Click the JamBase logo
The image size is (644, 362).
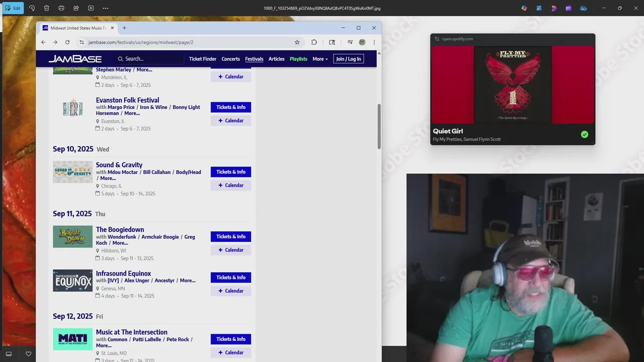point(75,59)
